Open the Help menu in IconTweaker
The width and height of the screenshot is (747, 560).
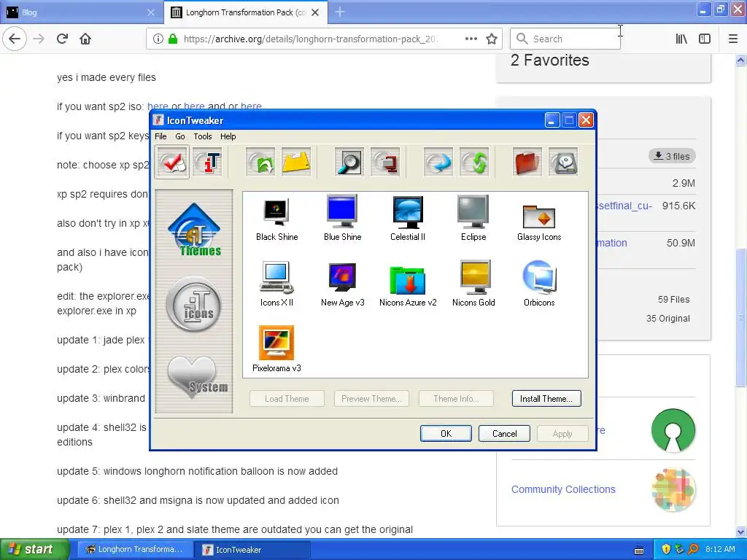tap(228, 136)
